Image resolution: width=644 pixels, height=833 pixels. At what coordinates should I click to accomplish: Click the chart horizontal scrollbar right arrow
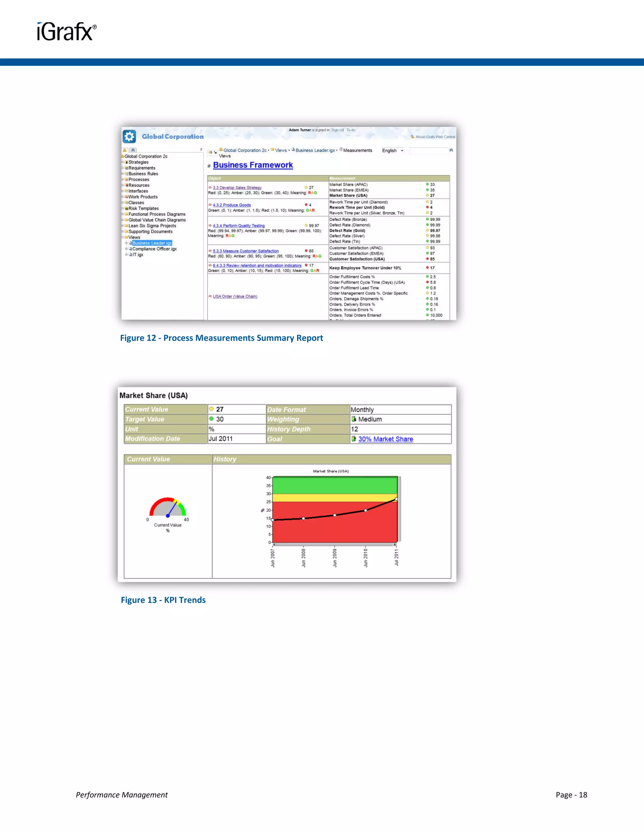[x=395, y=544]
